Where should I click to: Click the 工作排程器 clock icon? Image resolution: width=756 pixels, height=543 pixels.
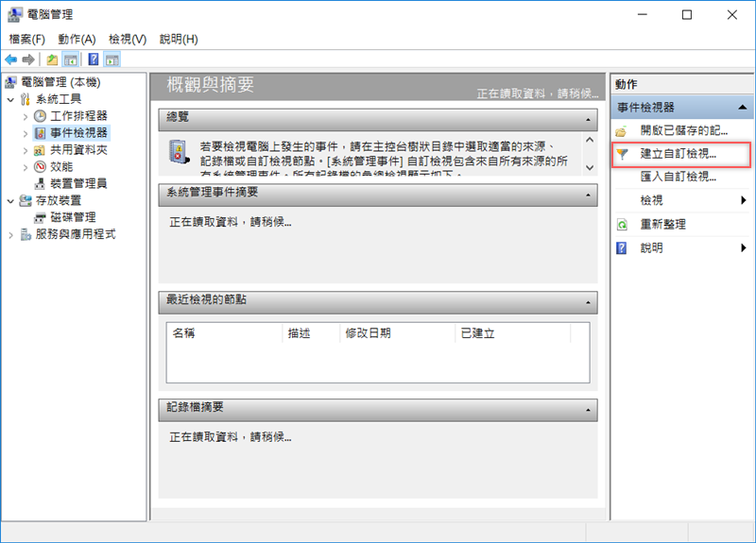tap(40, 116)
